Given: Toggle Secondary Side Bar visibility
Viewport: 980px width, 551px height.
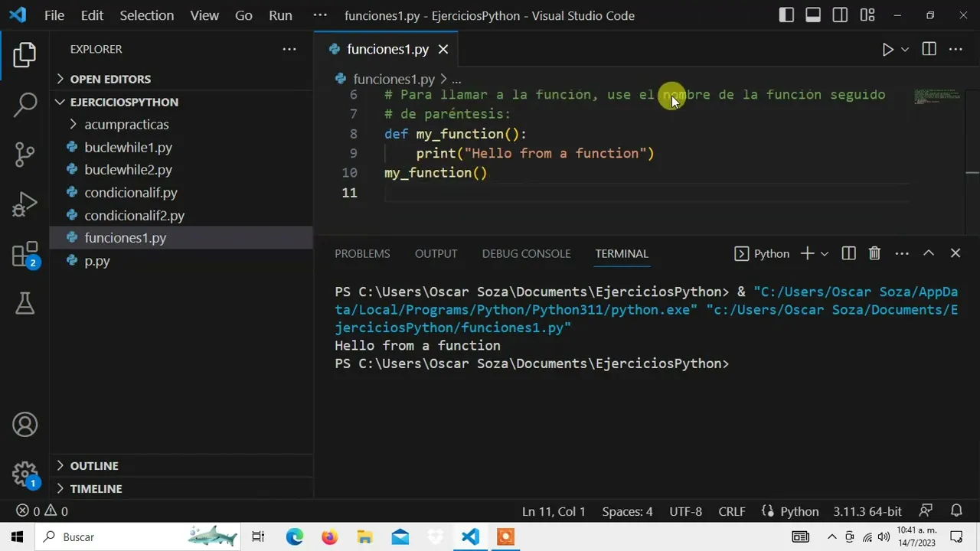Looking at the screenshot, I should pos(840,15).
